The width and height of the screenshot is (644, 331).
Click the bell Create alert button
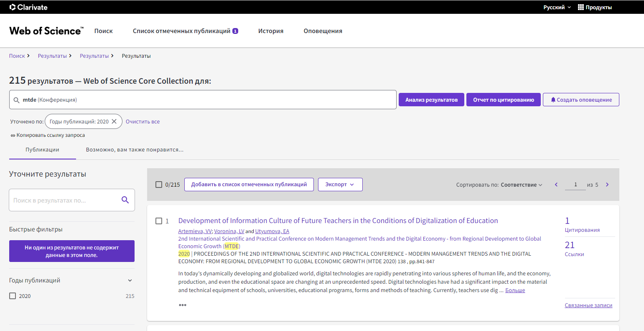(581, 100)
